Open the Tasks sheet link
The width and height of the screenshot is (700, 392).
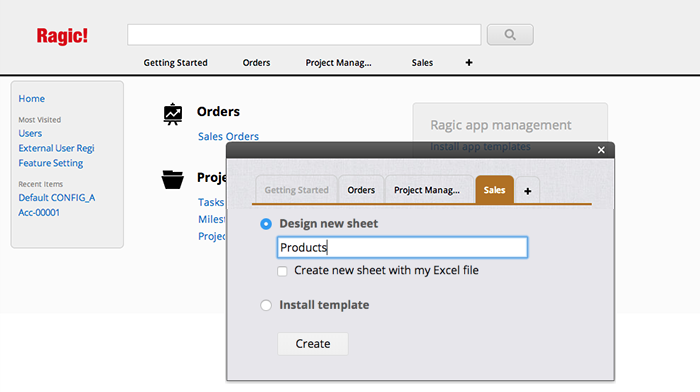211,202
